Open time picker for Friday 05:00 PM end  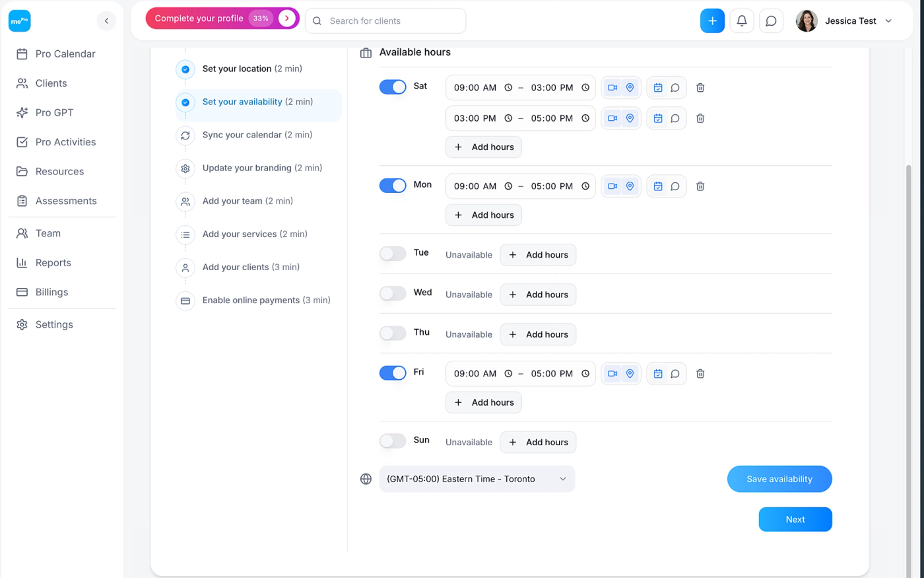(585, 373)
